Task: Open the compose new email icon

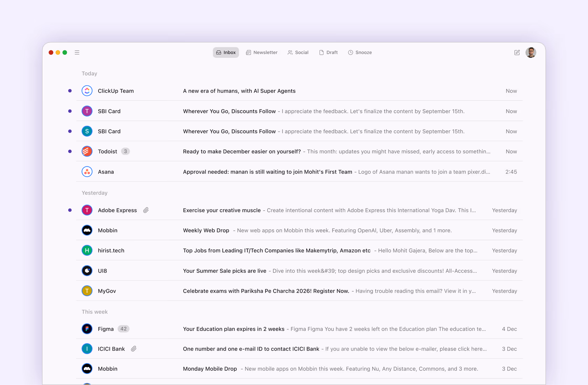Action: pyautogui.click(x=517, y=52)
